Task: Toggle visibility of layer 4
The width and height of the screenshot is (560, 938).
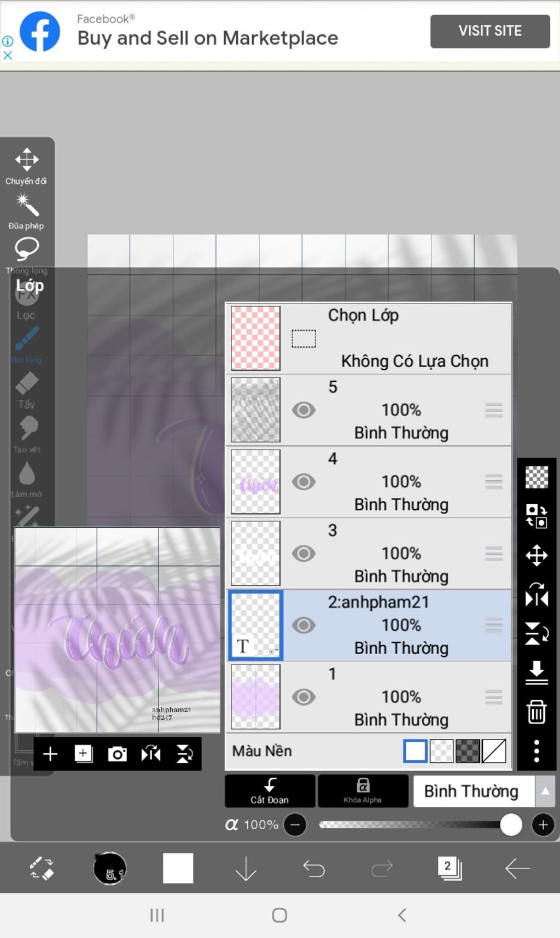Action: 304,482
